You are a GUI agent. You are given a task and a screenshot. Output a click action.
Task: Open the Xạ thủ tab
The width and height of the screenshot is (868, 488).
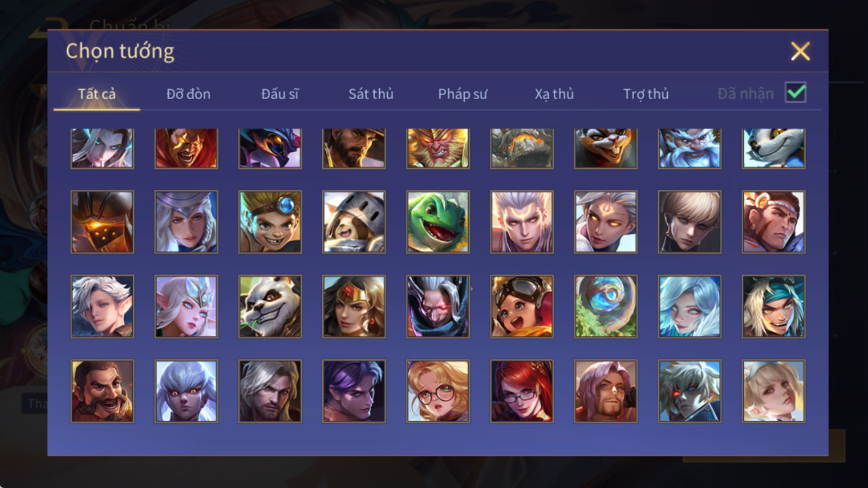[554, 93]
